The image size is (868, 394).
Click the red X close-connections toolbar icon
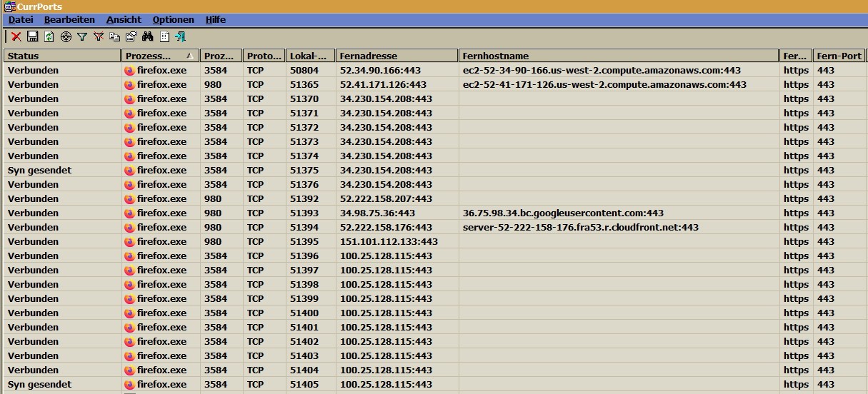[x=16, y=36]
